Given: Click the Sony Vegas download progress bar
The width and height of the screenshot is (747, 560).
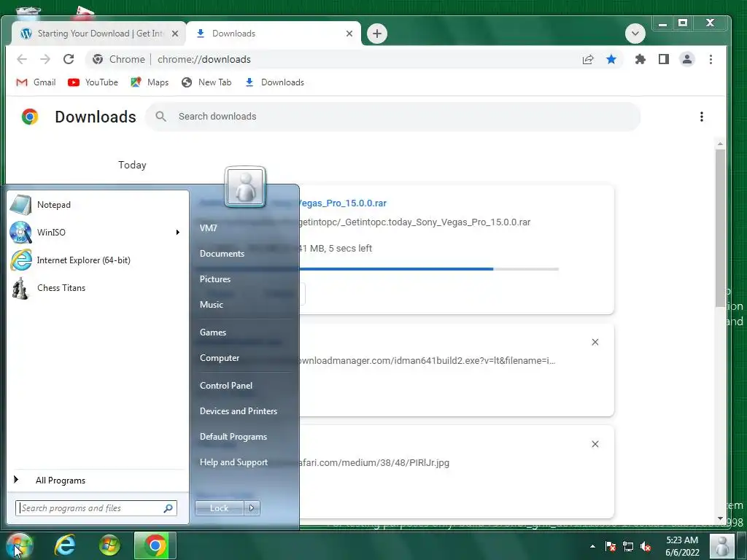Looking at the screenshot, I should tap(429, 269).
